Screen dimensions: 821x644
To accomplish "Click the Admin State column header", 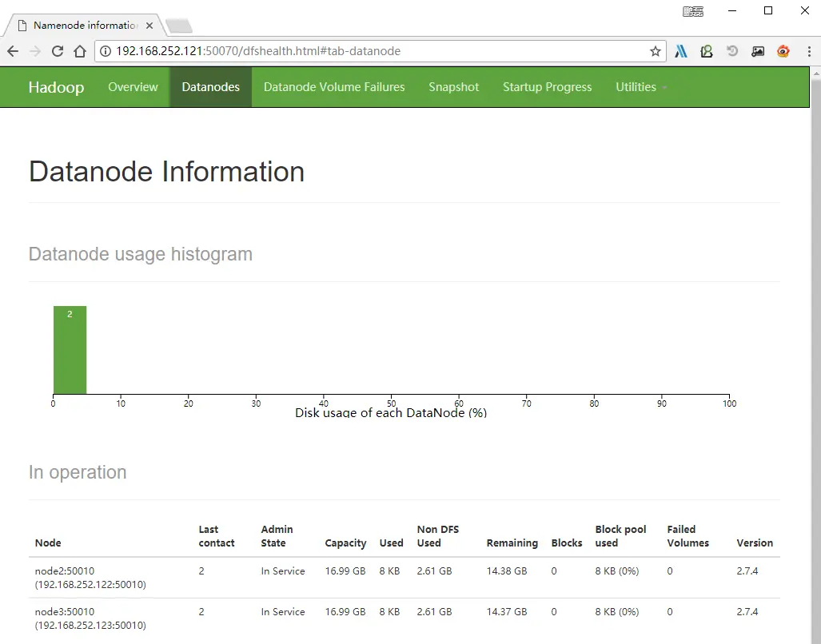I will (x=277, y=536).
